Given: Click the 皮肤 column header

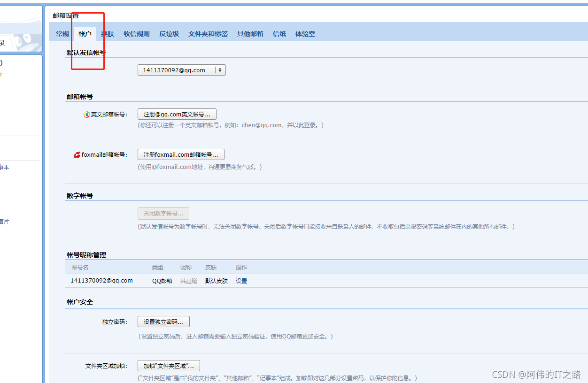Looking at the screenshot, I should (x=211, y=268).
